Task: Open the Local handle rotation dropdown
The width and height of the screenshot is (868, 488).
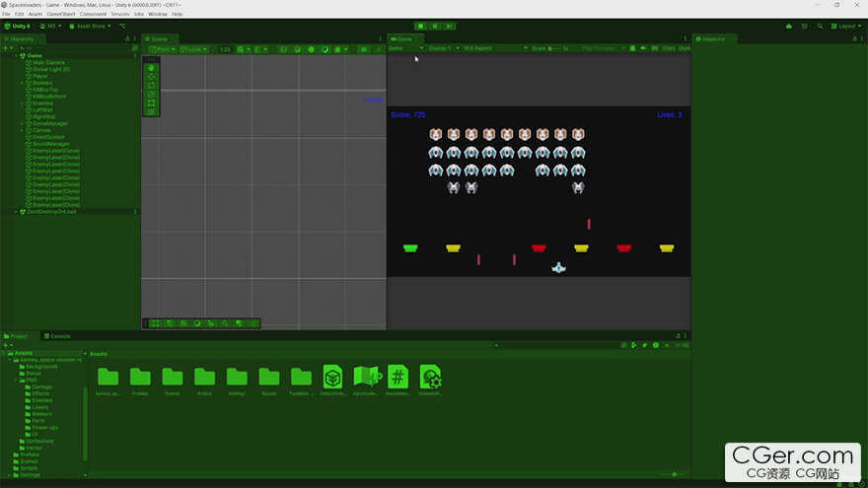Action: 193,49
